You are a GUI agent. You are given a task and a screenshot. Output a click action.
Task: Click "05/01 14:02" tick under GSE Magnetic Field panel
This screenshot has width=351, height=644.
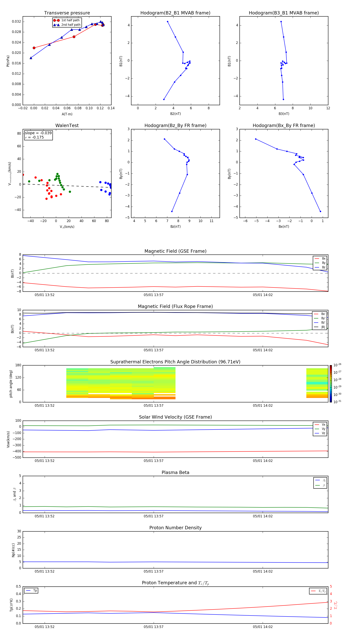pos(262,295)
